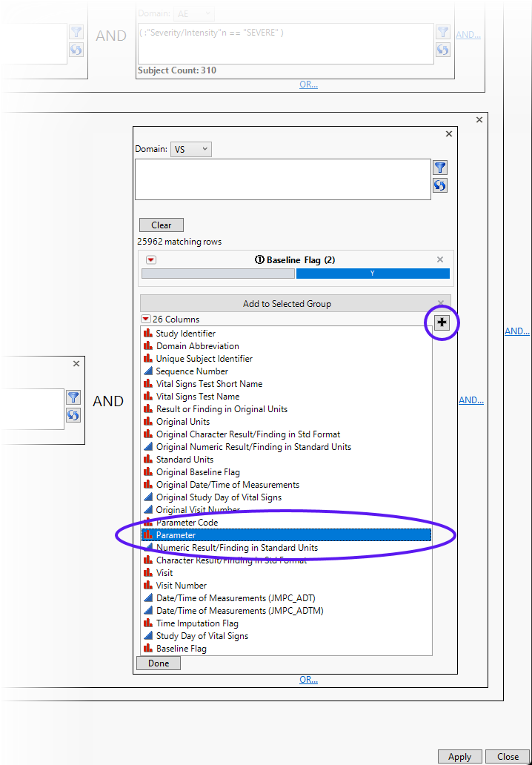Select Parameter Code column
This screenshot has height=765, width=532.
tap(286, 523)
